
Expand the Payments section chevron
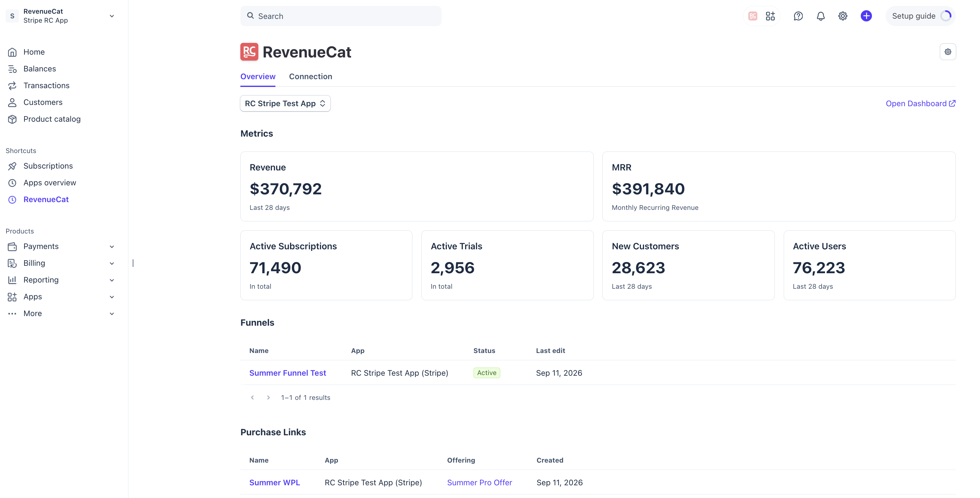[x=112, y=247]
